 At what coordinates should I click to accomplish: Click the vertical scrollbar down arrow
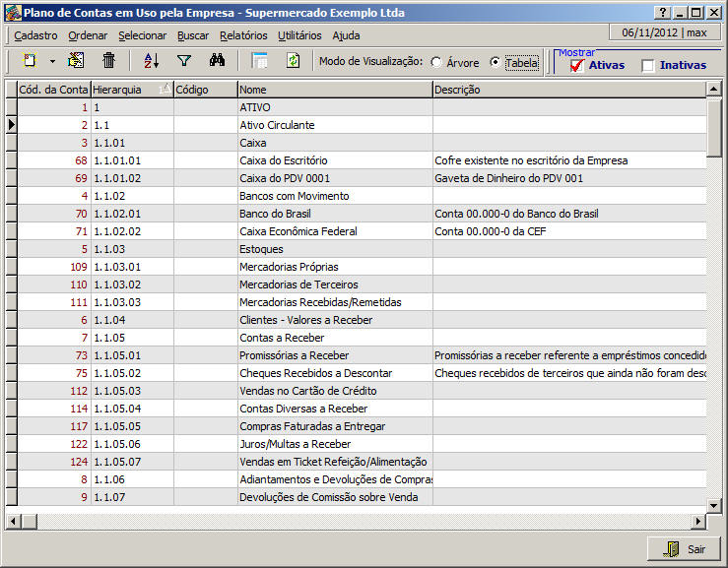[714, 504]
